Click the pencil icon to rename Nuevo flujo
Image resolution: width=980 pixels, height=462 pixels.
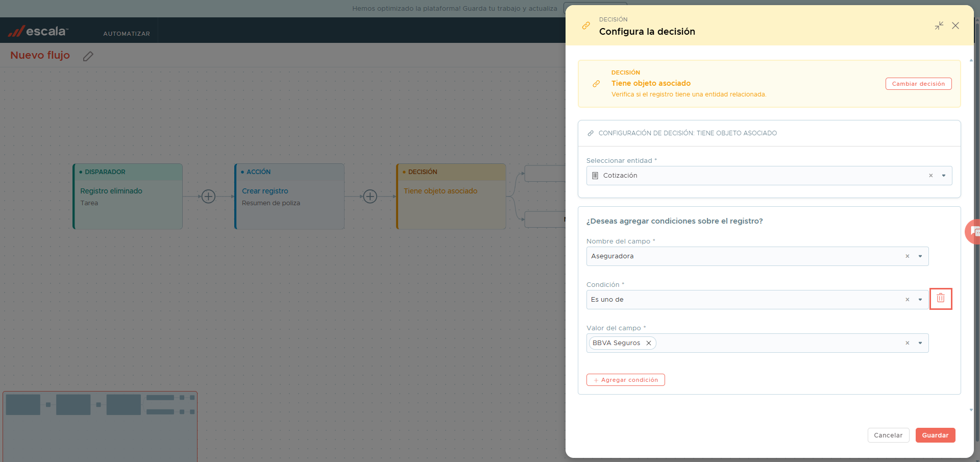[x=88, y=56]
